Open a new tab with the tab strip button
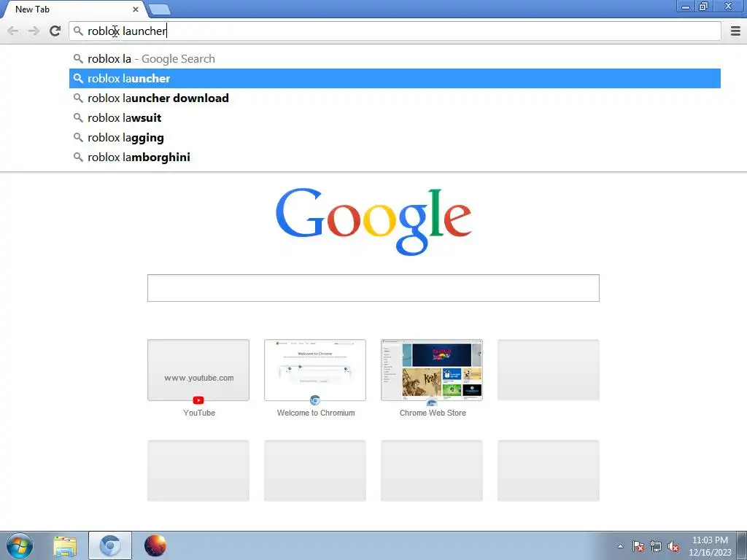This screenshot has width=747, height=560. tap(159, 9)
